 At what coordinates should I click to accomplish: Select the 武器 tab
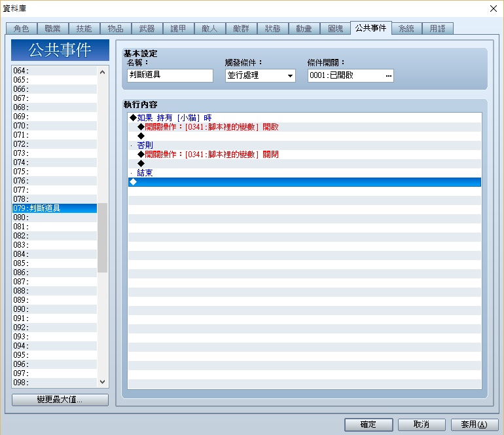click(147, 28)
